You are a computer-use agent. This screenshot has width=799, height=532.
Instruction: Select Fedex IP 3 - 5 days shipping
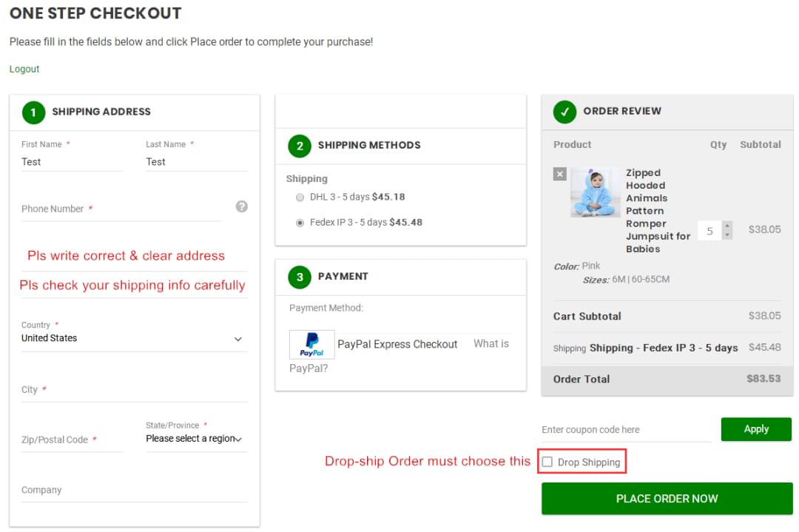[x=300, y=223]
